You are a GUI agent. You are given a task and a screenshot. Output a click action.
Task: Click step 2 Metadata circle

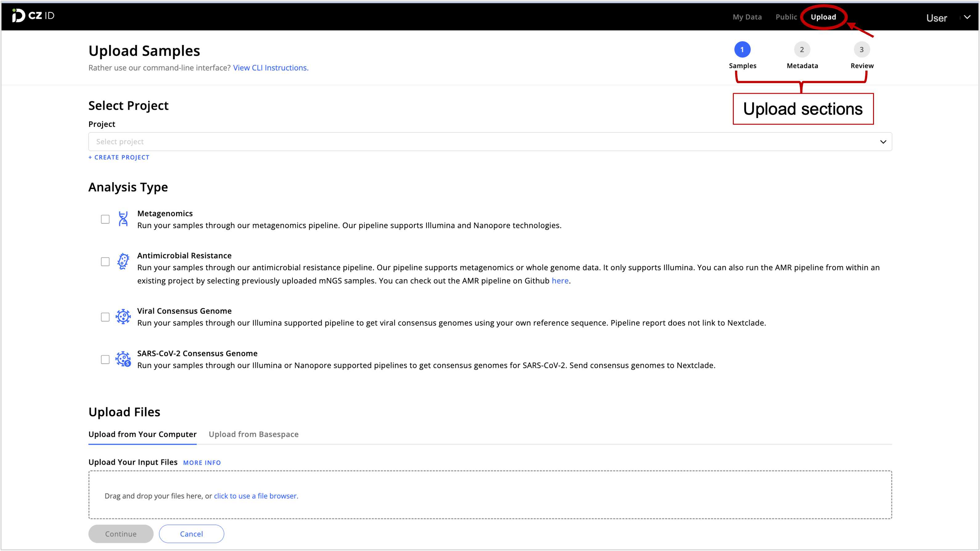(x=802, y=49)
